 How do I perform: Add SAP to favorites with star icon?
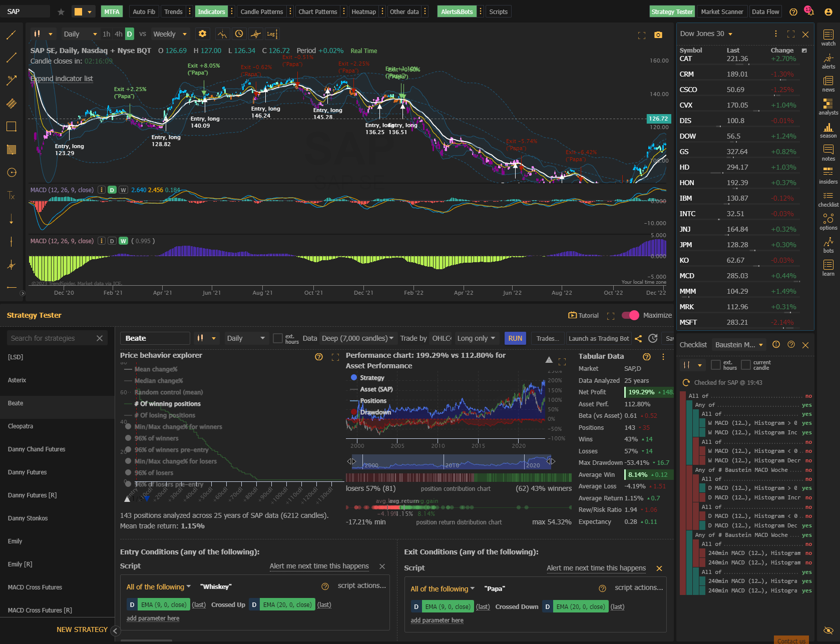(x=61, y=12)
